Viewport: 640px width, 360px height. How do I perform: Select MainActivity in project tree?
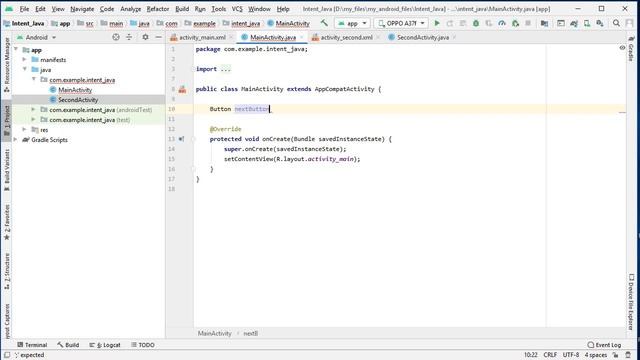75,90
